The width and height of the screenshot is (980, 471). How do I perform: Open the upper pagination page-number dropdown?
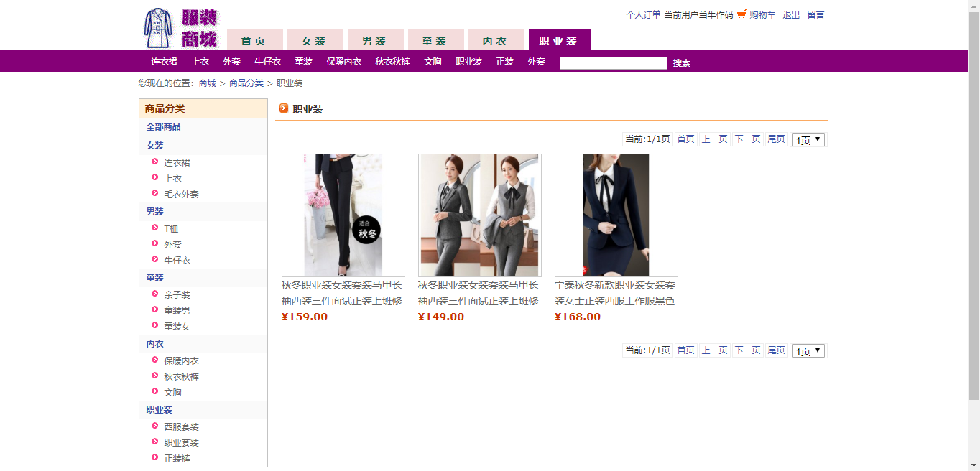[808, 140]
